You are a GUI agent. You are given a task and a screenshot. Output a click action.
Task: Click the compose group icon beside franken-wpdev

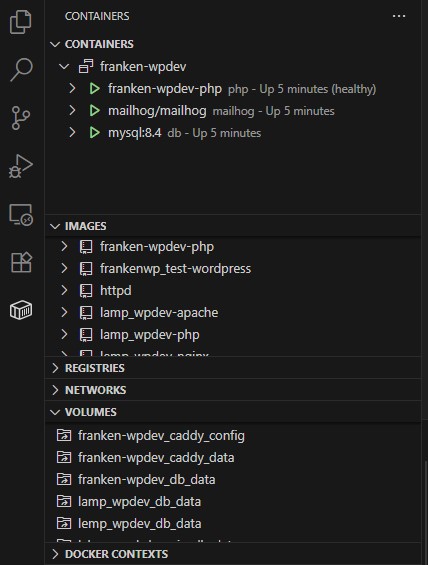(86, 66)
